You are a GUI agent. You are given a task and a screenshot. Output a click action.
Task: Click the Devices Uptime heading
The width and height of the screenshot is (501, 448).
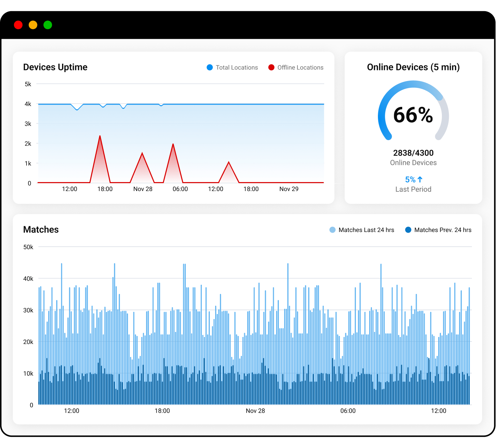55,67
